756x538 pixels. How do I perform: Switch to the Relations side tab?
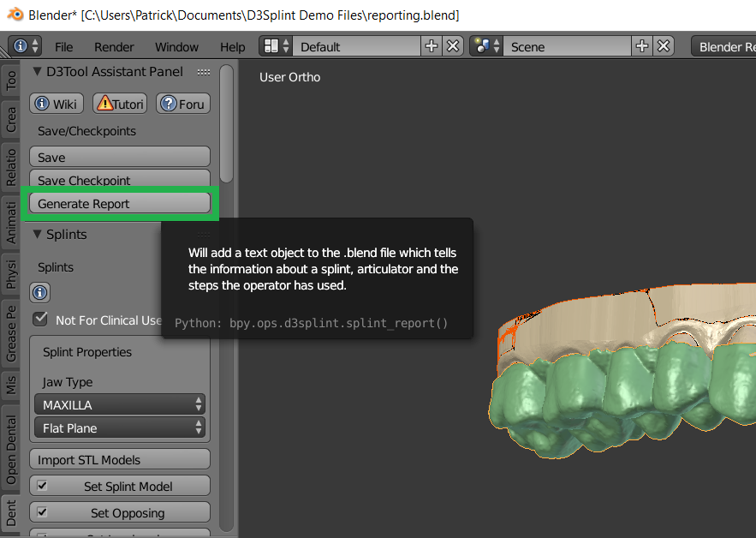10,167
